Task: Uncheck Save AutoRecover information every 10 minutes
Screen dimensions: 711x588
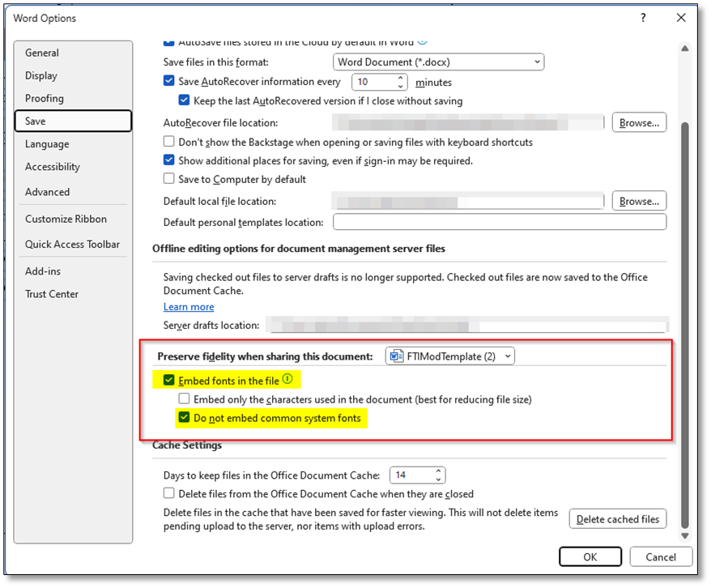Action: point(168,81)
